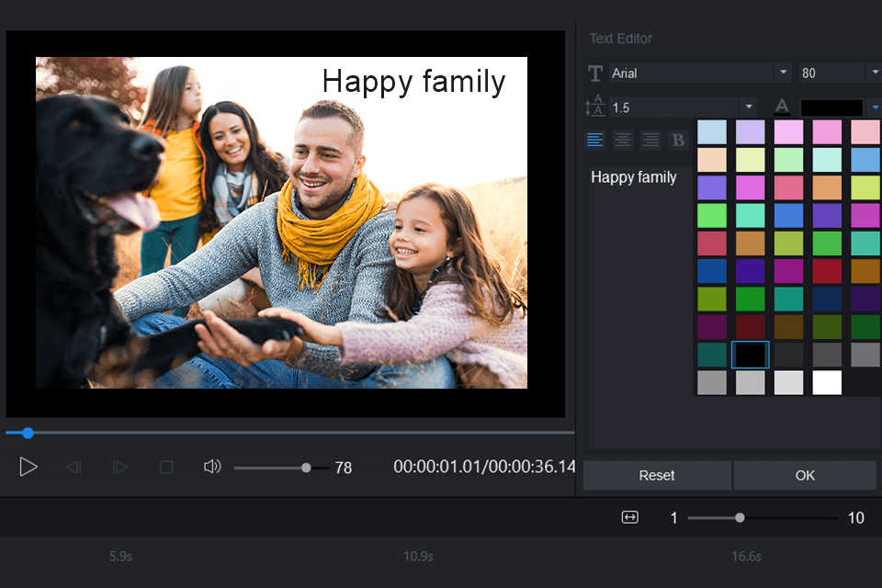Enable left text alignment
This screenshot has width=882, height=588.
click(x=595, y=140)
